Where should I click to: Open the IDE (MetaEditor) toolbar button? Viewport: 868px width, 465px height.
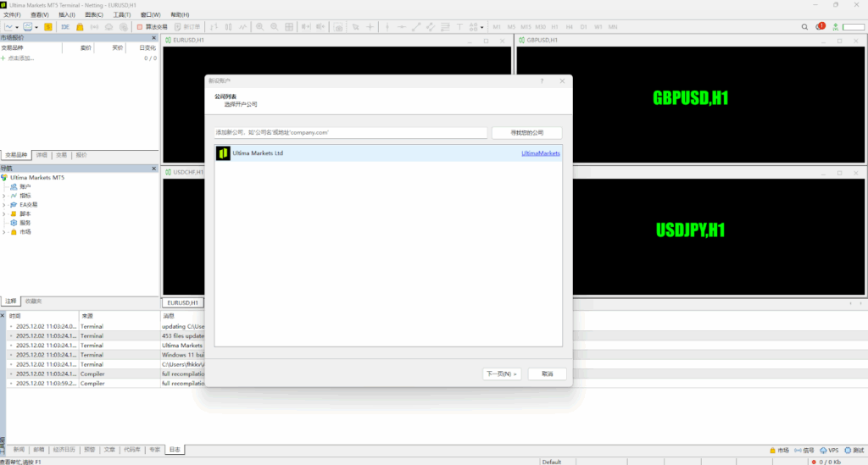(x=64, y=26)
